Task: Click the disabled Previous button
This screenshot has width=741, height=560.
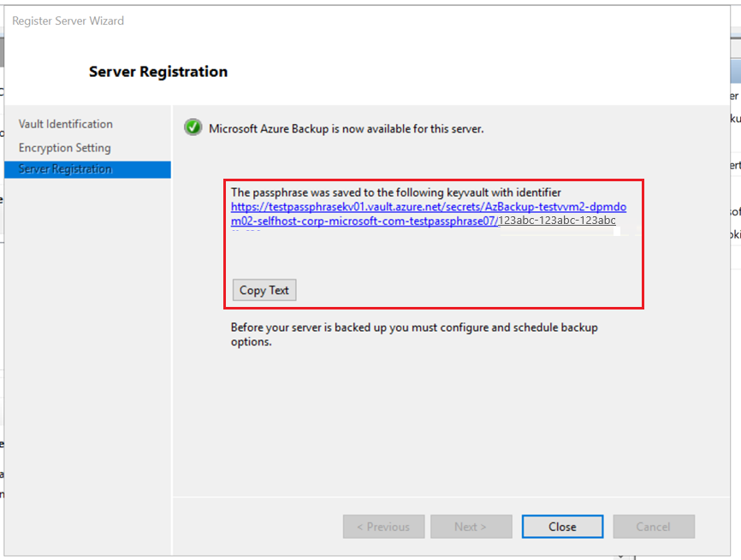Action: [x=383, y=527]
